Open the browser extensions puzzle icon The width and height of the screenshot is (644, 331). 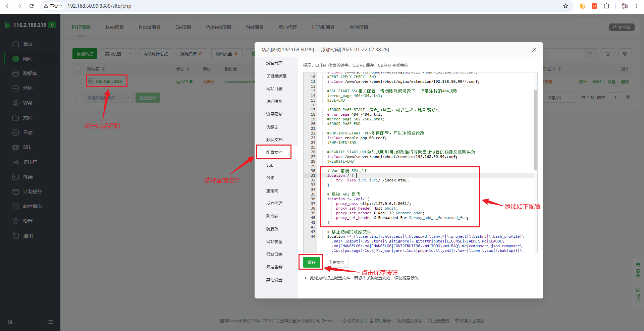point(606,6)
